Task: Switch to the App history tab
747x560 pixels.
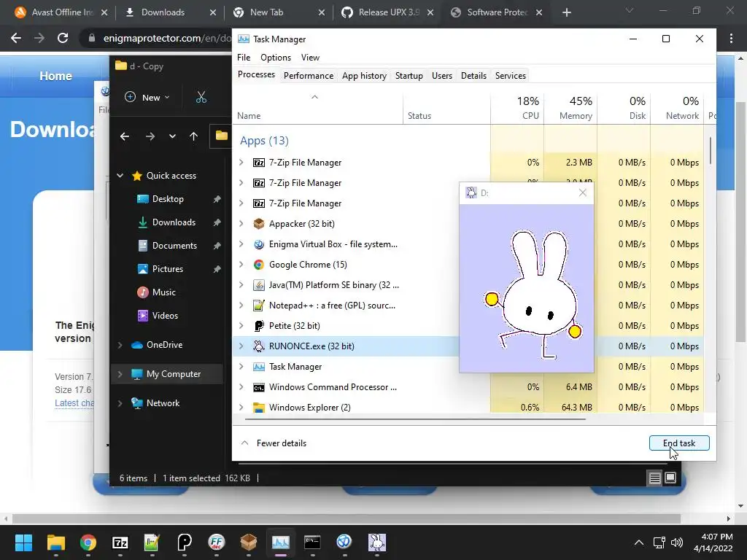Action: click(x=364, y=76)
